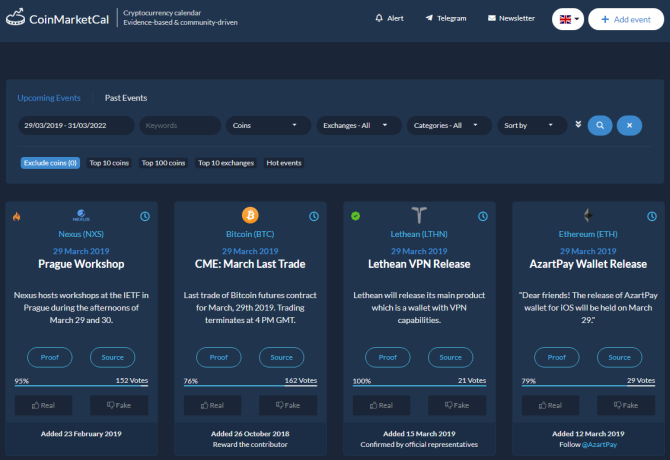The height and width of the screenshot is (460, 670).
Task: Click the Lethean (LTHN) coin link
Action: click(x=419, y=234)
